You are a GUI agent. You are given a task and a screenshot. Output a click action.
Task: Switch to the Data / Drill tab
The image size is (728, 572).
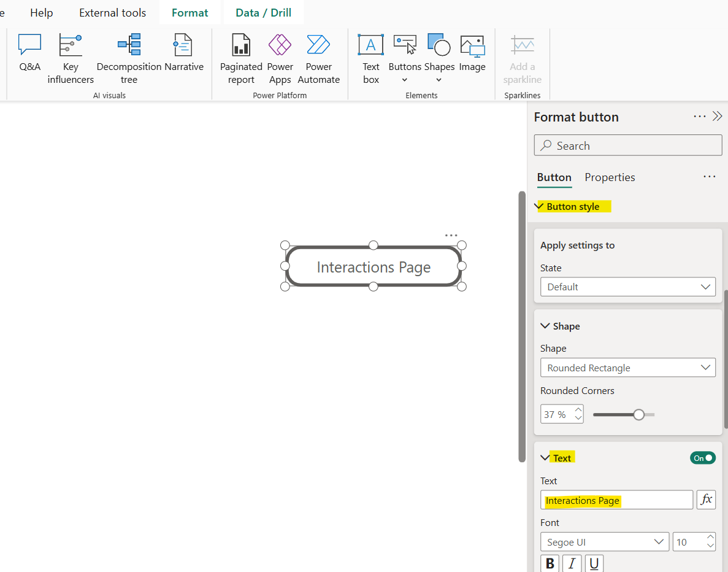263,12
